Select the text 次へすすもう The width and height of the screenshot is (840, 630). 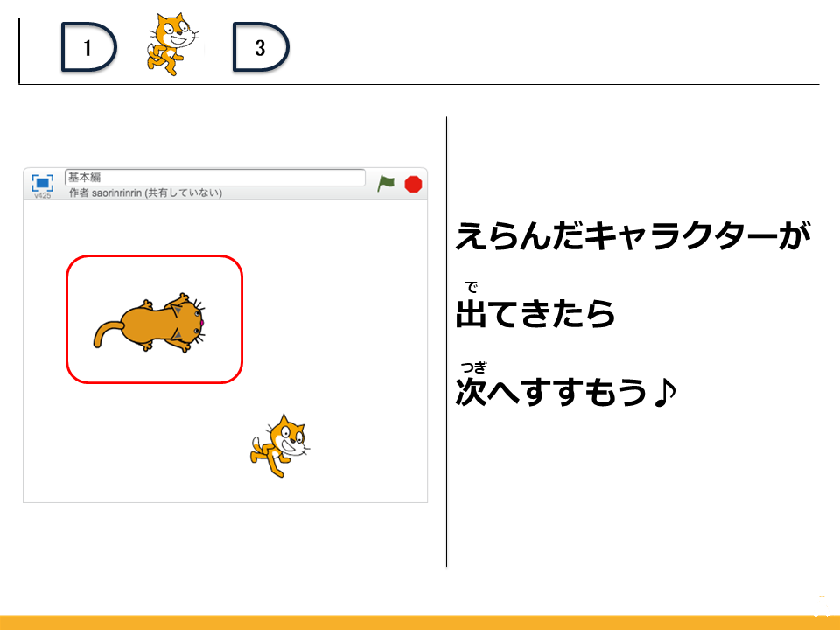(551, 392)
